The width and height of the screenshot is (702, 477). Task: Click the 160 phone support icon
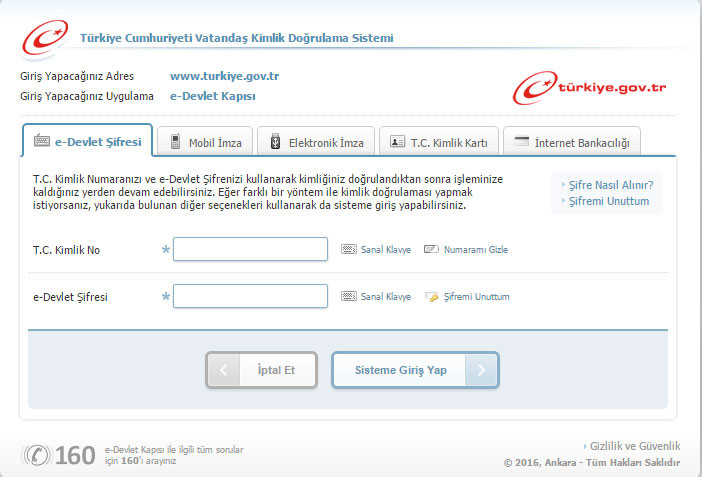tap(38, 455)
